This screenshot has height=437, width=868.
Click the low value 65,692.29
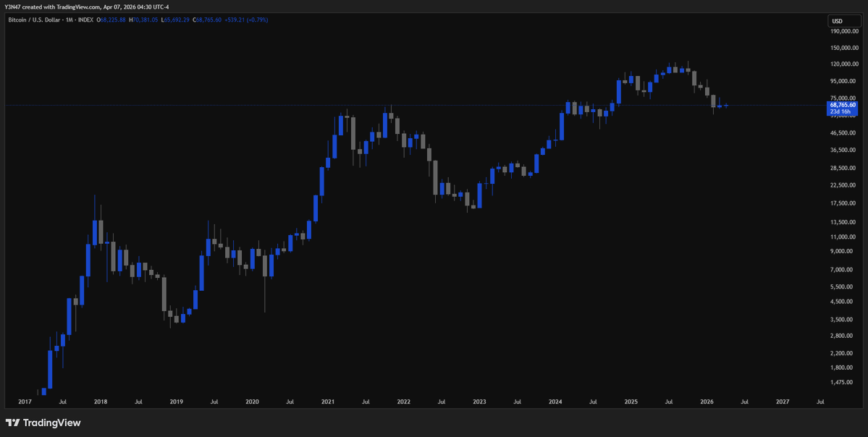(x=175, y=20)
